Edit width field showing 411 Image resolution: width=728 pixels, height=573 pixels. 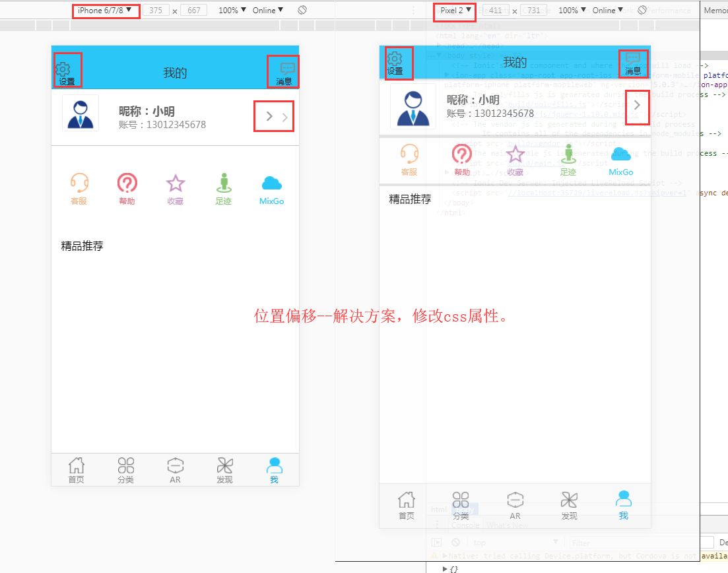[x=496, y=10]
